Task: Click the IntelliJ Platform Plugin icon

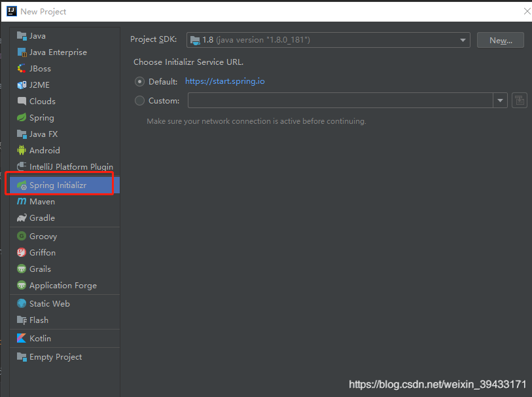Action: pyautogui.click(x=22, y=166)
